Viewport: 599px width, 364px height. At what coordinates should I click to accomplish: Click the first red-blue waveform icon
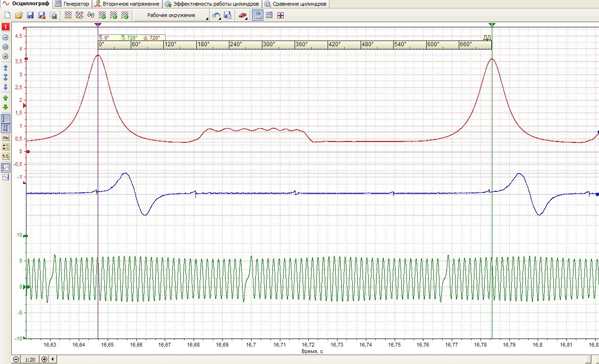68,16
